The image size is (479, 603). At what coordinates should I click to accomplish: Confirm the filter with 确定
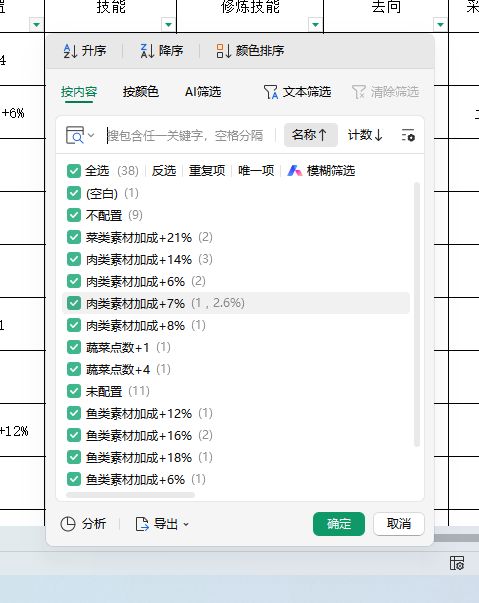[x=339, y=524]
